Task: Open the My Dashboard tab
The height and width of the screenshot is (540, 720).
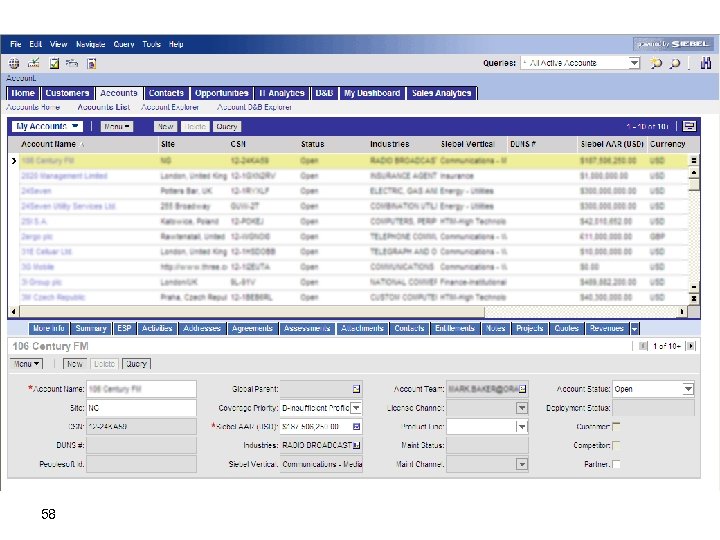Action: (372, 93)
